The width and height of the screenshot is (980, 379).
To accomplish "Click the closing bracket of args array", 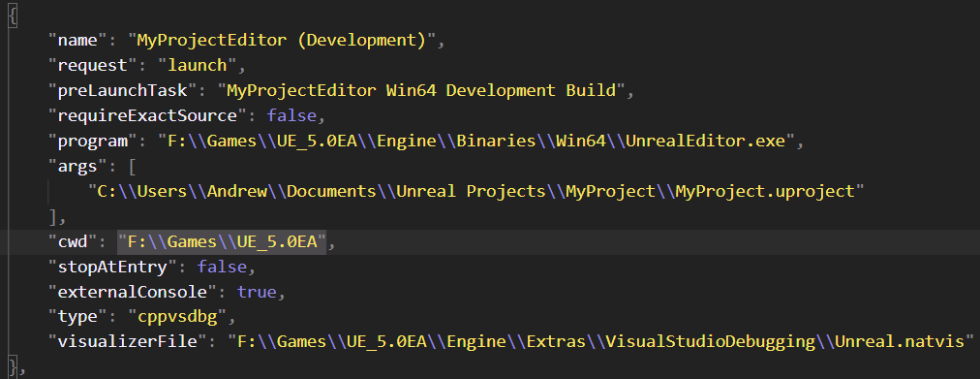I will pyautogui.click(x=53, y=216).
